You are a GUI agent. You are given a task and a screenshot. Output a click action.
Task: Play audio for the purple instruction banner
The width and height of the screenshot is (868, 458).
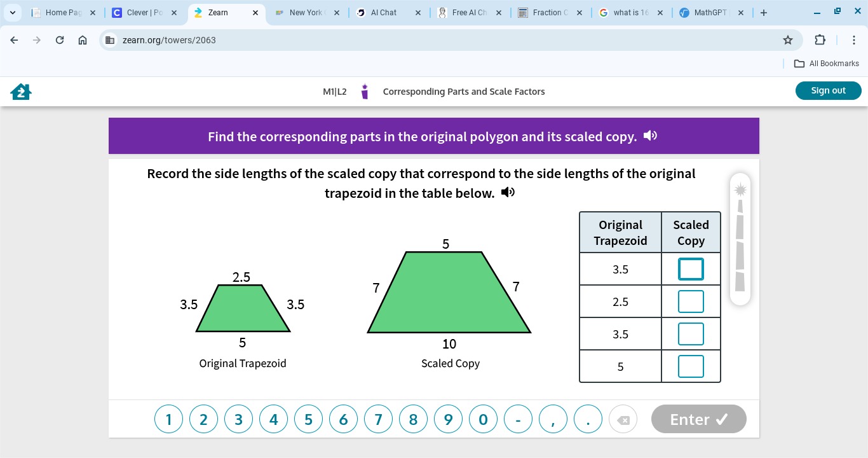pos(650,136)
